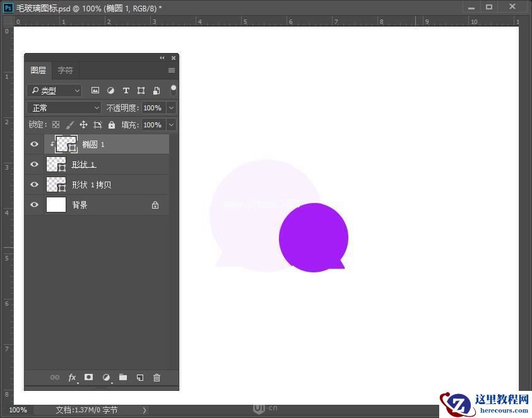Lock layer position with move lock icon

[x=83, y=124]
